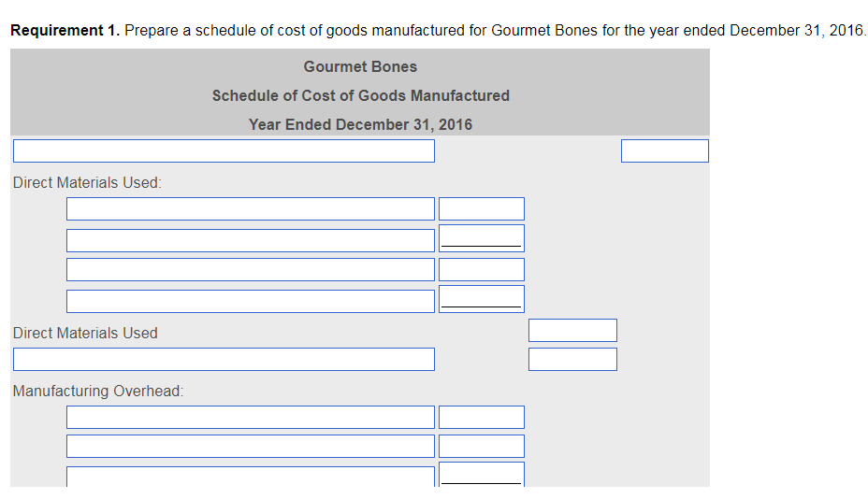The height and width of the screenshot is (499, 868).
Task: Click the far-right amount box below the header
Action: click(x=664, y=150)
